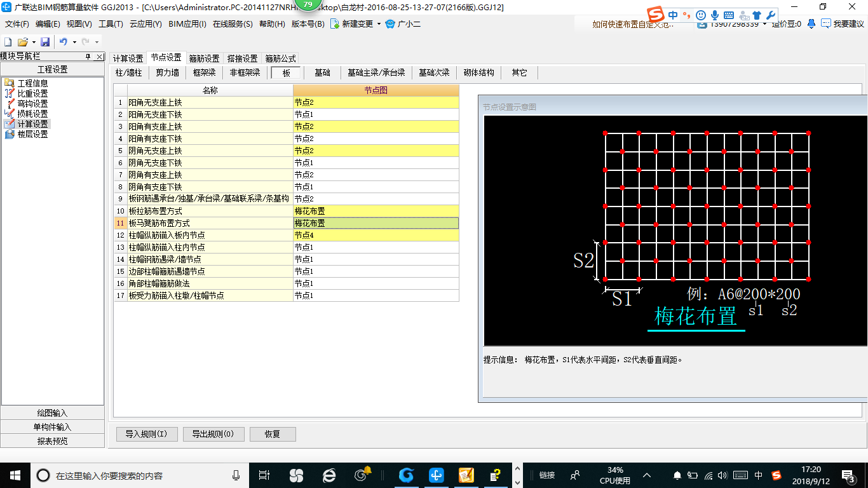Viewport: 868px width, 488px height.
Task: Expand the 新建变更 dropdown arrow
Action: point(379,24)
